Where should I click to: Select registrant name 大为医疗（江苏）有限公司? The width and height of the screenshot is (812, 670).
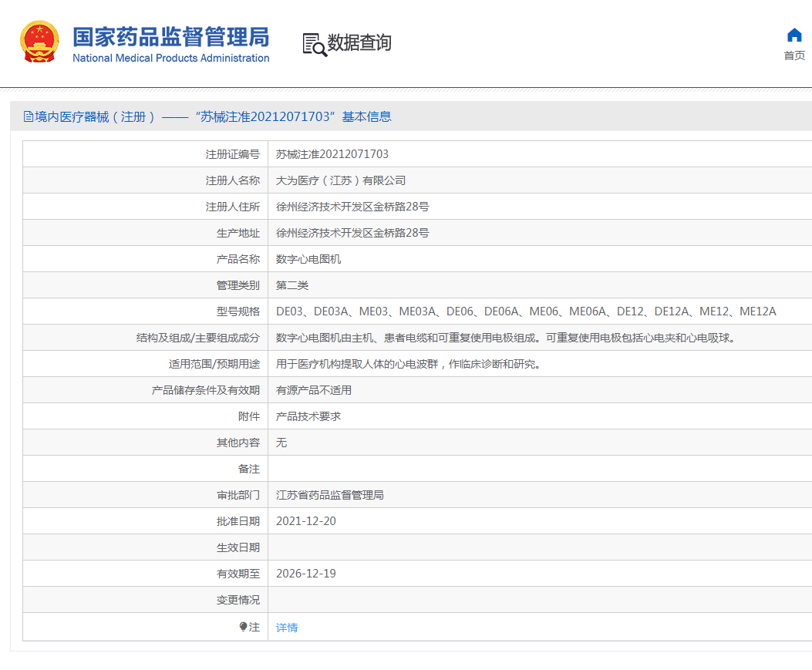[341, 180]
